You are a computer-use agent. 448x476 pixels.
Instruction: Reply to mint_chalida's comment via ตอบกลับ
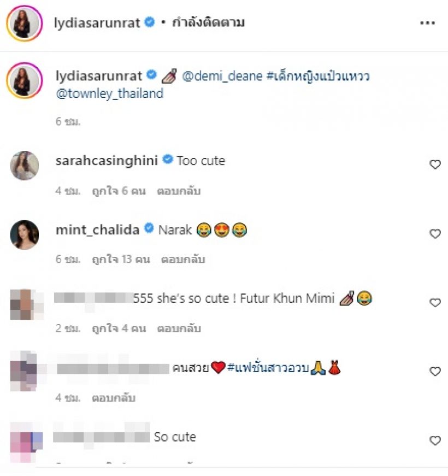click(183, 260)
